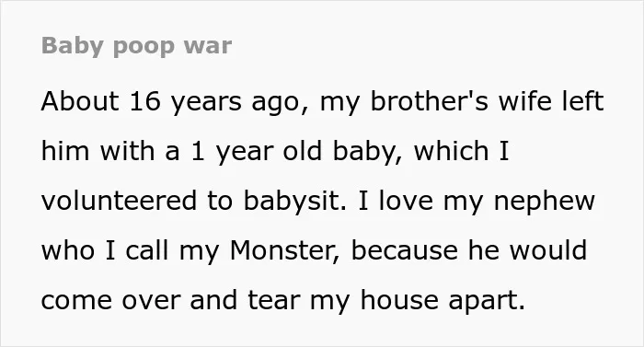Click the word "left" ending the first line

[582, 101]
